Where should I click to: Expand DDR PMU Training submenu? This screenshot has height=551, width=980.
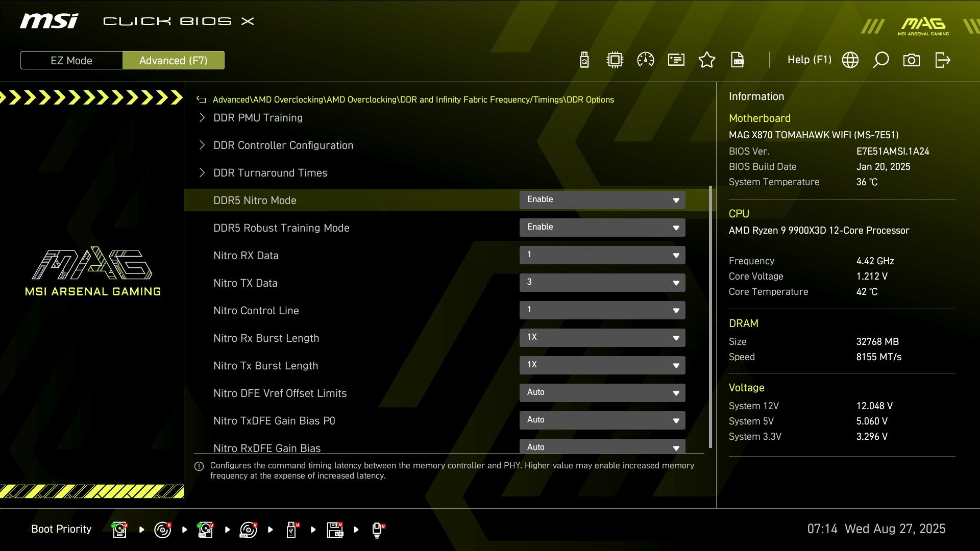(258, 118)
